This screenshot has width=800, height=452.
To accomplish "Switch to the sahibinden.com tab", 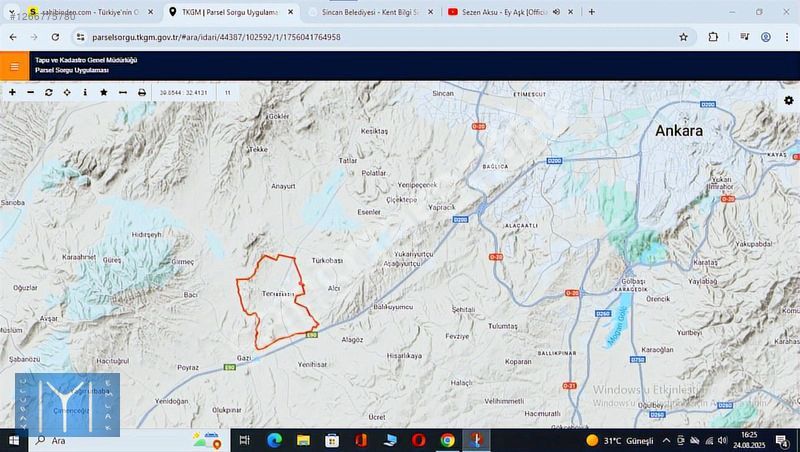I will pos(85,12).
